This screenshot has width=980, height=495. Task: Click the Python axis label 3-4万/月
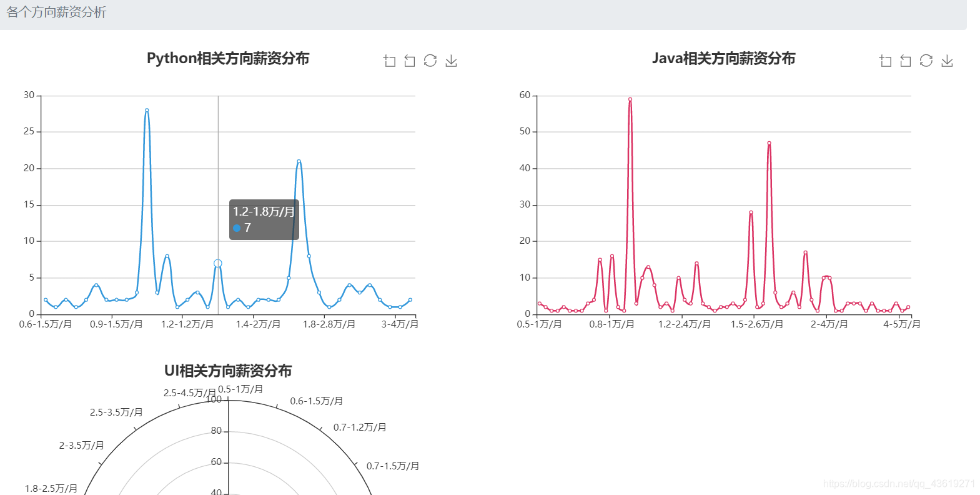(400, 324)
